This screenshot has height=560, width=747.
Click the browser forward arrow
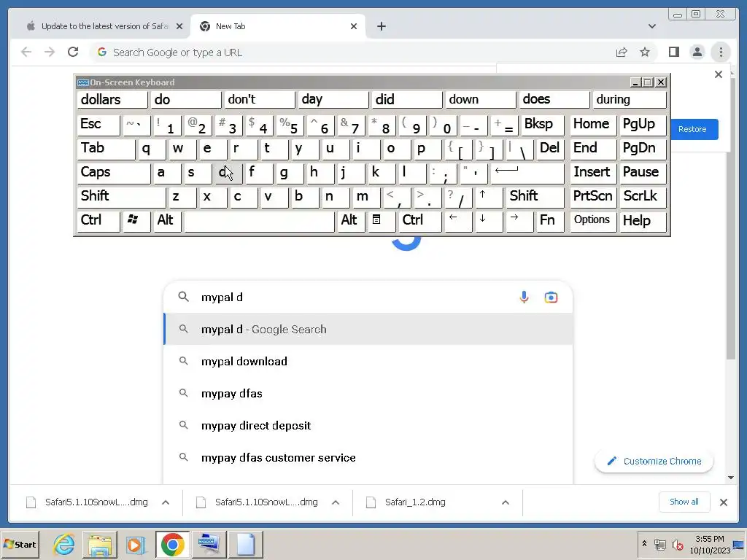50,52
